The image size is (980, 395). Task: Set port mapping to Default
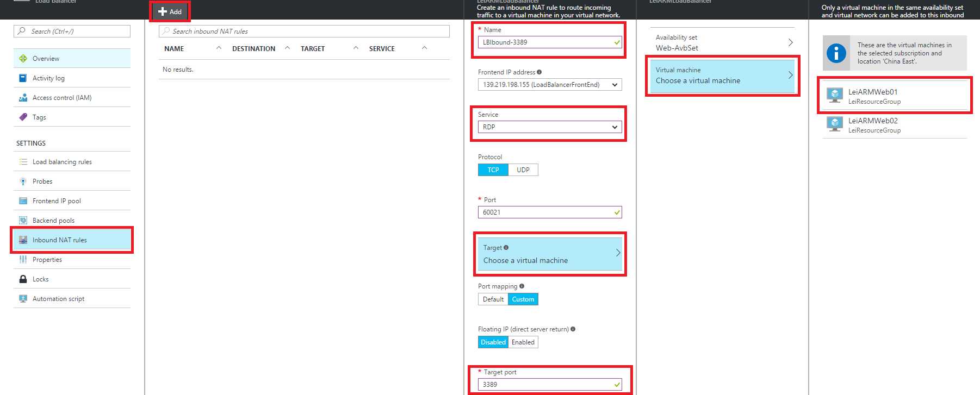[x=493, y=299]
